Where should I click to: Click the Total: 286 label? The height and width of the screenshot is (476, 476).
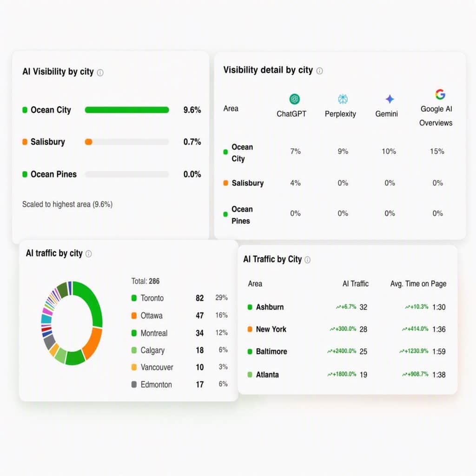[x=145, y=281]
